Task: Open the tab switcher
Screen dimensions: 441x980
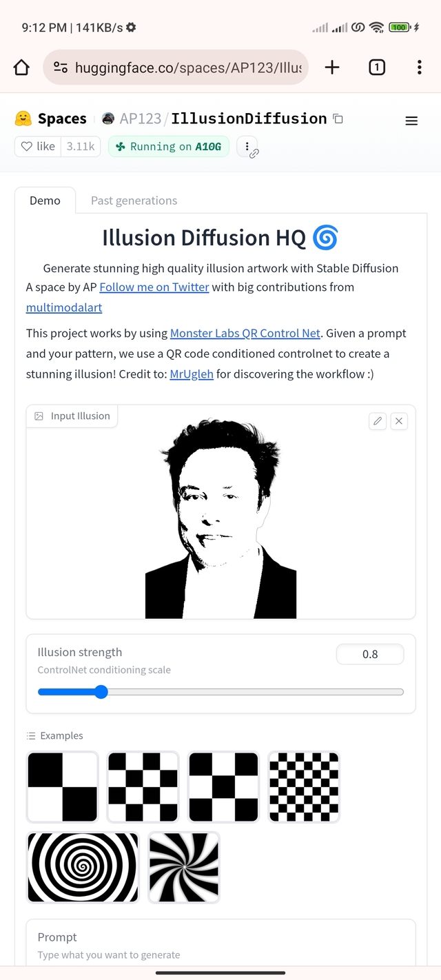Action: pos(377,67)
